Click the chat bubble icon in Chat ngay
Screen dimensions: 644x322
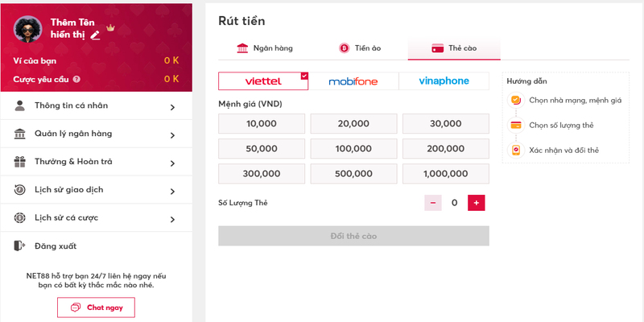76,308
